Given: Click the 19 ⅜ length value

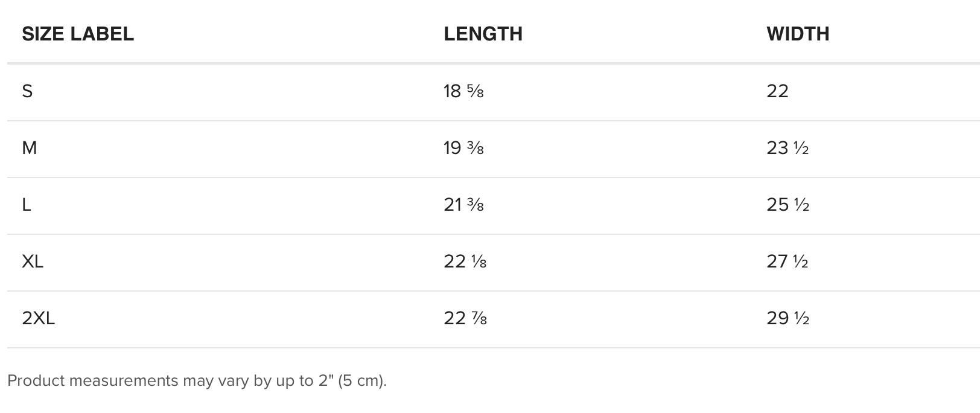Looking at the screenshot, I should pyautogui.click(x=463, y=148).
